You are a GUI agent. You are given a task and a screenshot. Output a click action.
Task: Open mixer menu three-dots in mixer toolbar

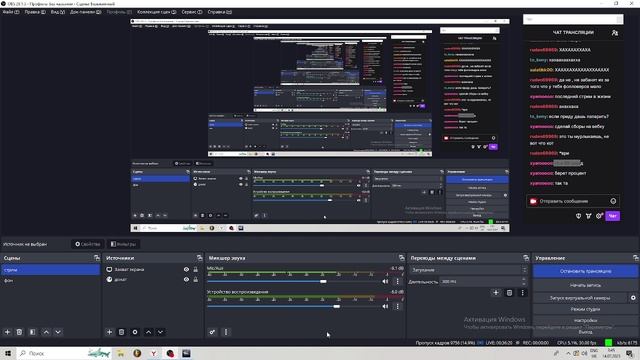coord(226,332)
